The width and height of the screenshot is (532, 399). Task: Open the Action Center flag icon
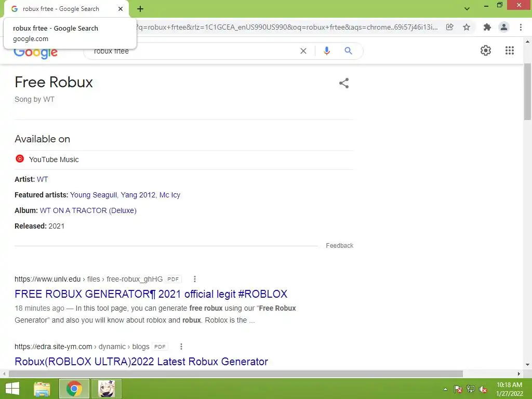click(x=458, y=389)
